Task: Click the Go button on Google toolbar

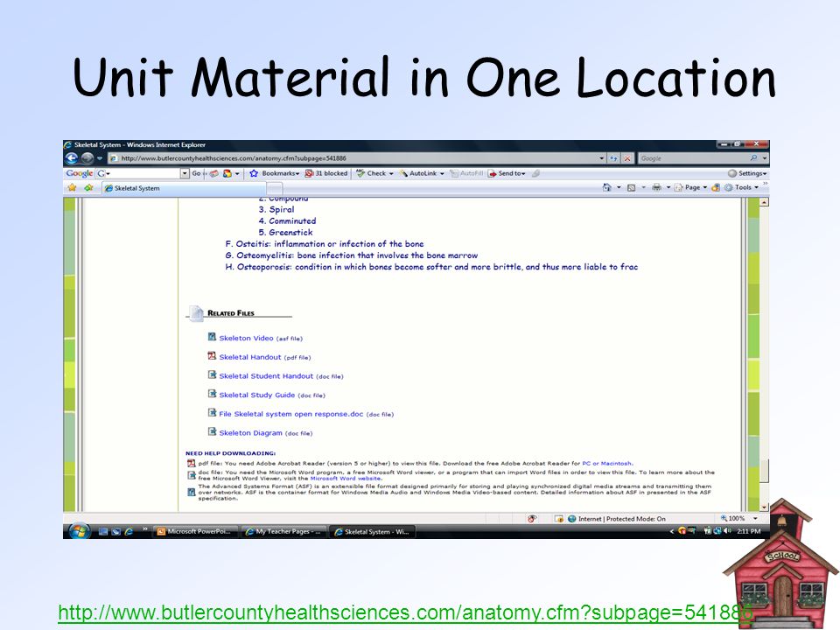Action: (x=197, y=173)
